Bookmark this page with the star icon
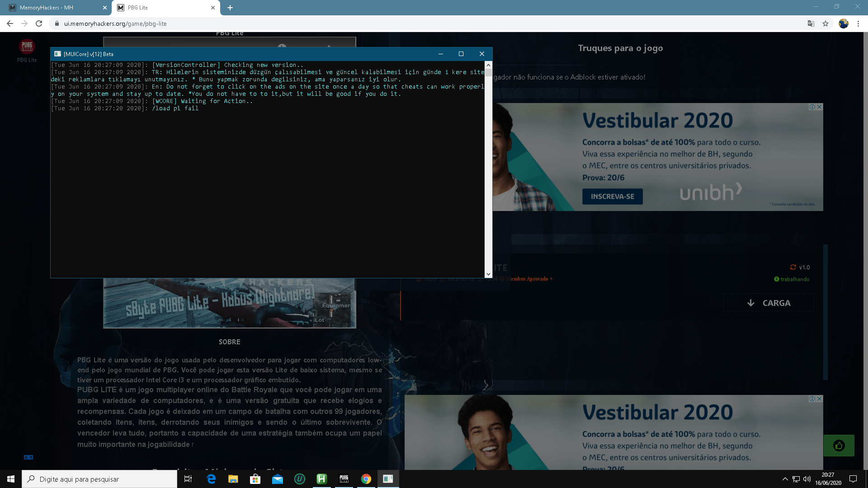This screenshot has width=868, height=488. point(826,23)
